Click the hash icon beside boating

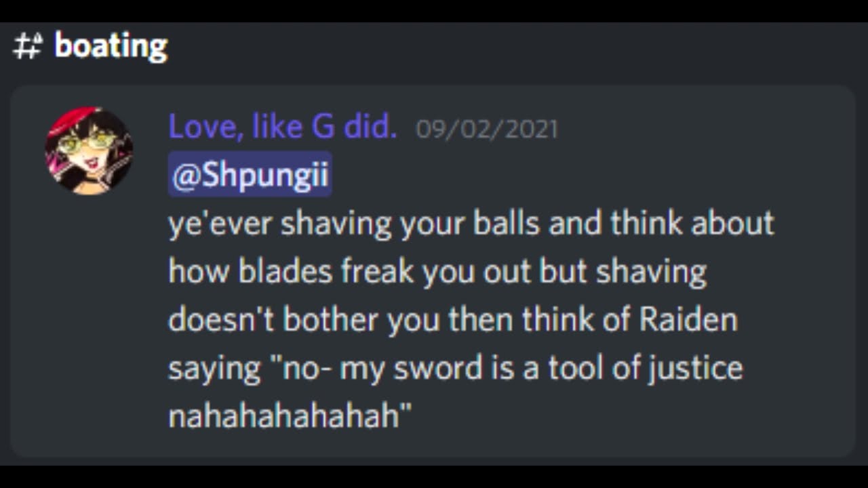point(27,47)
